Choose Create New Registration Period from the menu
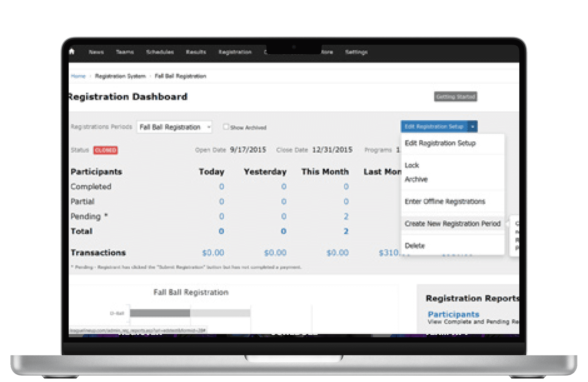Image resolution: width=588 pixels, height=382 pixels. click(452, 223)
